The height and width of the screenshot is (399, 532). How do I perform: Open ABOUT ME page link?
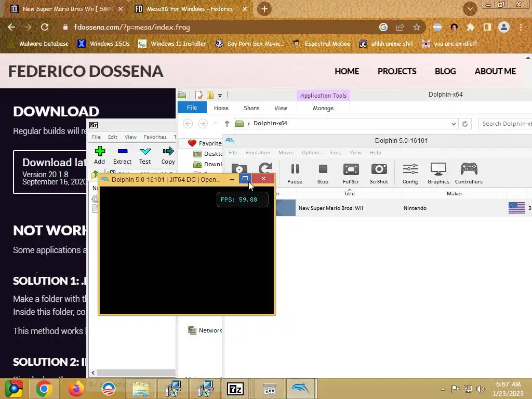point(495,71)
